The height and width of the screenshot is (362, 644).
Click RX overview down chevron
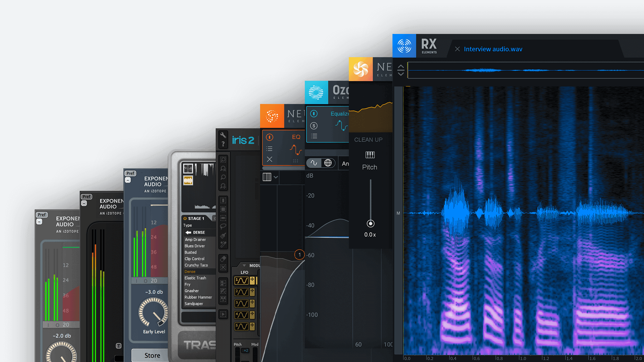[401, 74]
